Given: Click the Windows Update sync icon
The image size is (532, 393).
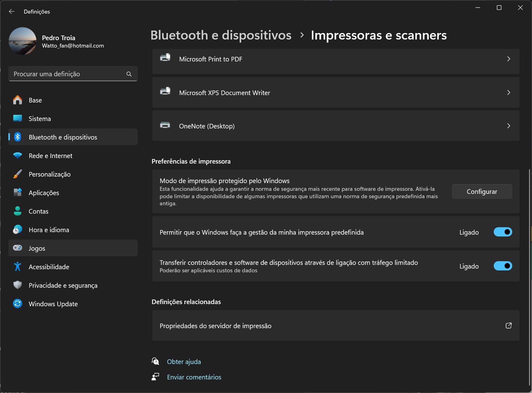Looking at the screenshot, I should (x=18, y=304).
